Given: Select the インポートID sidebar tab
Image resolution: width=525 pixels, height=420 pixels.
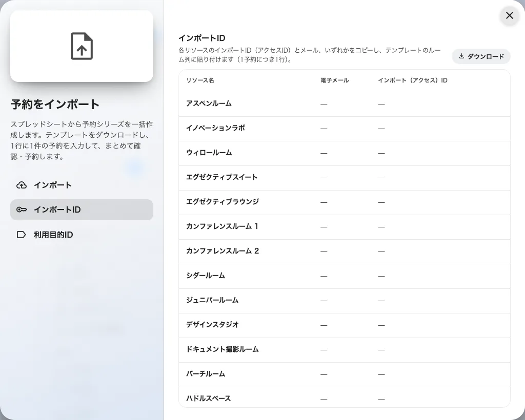Looking at the screenshot, I should point(82,209).
